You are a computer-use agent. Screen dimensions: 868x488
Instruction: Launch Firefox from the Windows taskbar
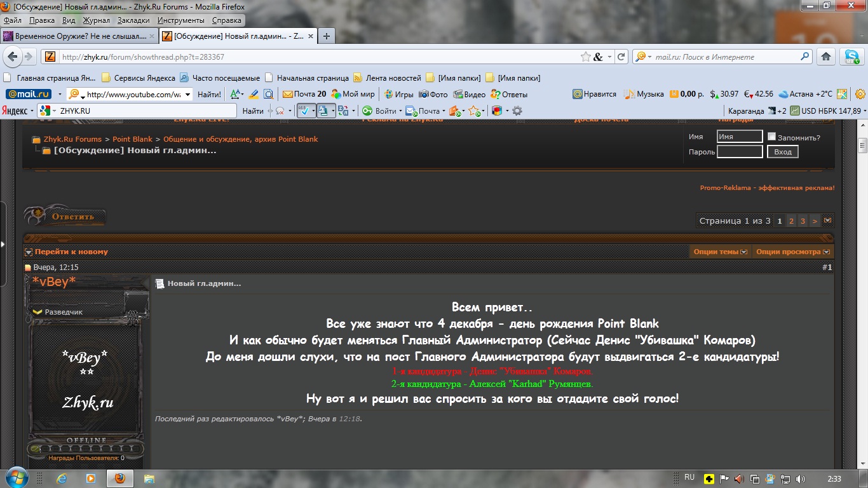pyautogui.click(x=119, y=478)
